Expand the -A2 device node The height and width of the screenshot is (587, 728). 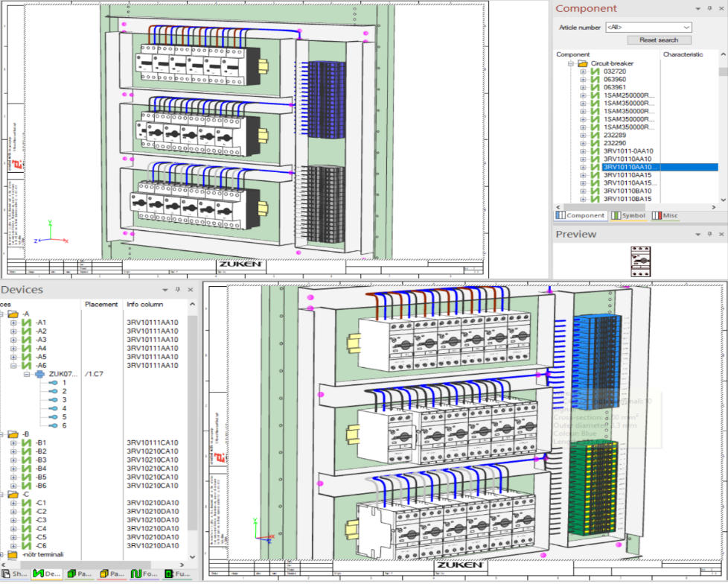tap(13, 331)
